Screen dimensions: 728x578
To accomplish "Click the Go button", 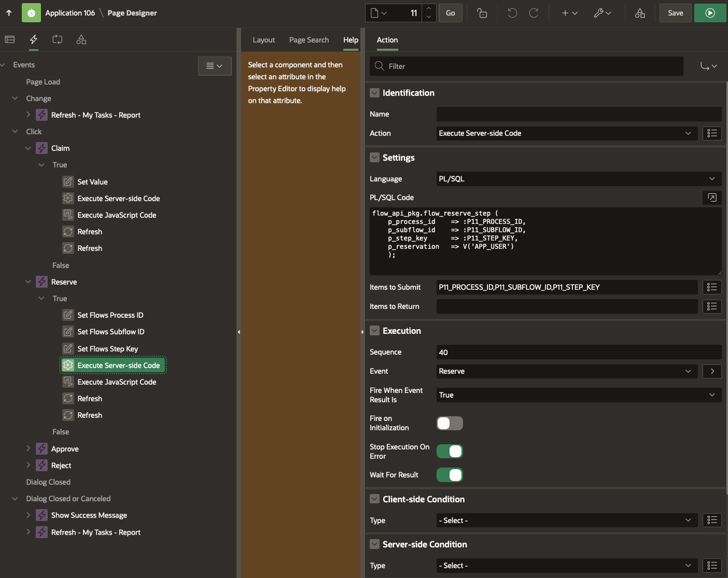I will point(451,13).
